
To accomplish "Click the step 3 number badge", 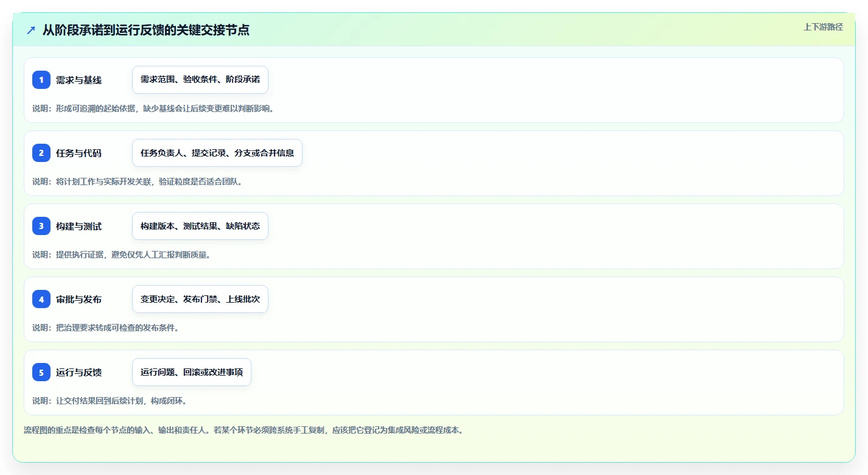I will [x=41, y=226].
